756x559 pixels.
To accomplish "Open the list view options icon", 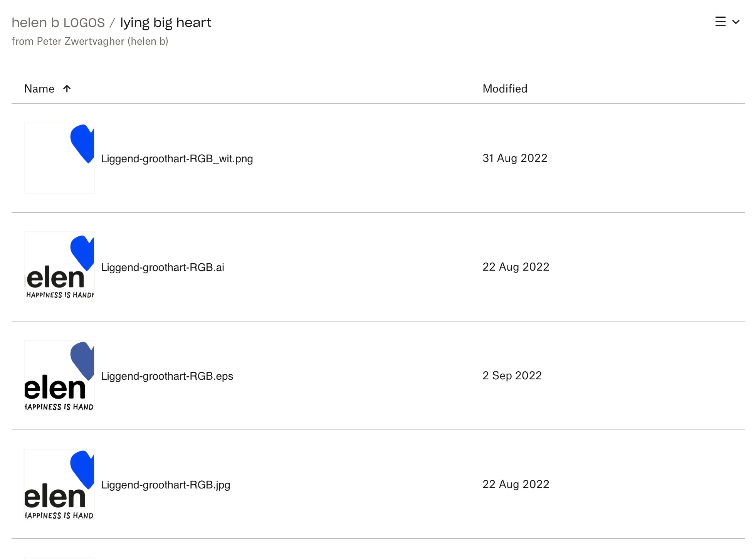I will (x=720, y=22).
